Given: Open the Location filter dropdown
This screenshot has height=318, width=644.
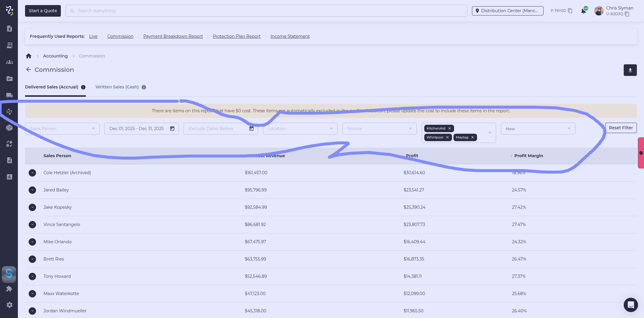Looking at the screenshot, I should (300, 129).
